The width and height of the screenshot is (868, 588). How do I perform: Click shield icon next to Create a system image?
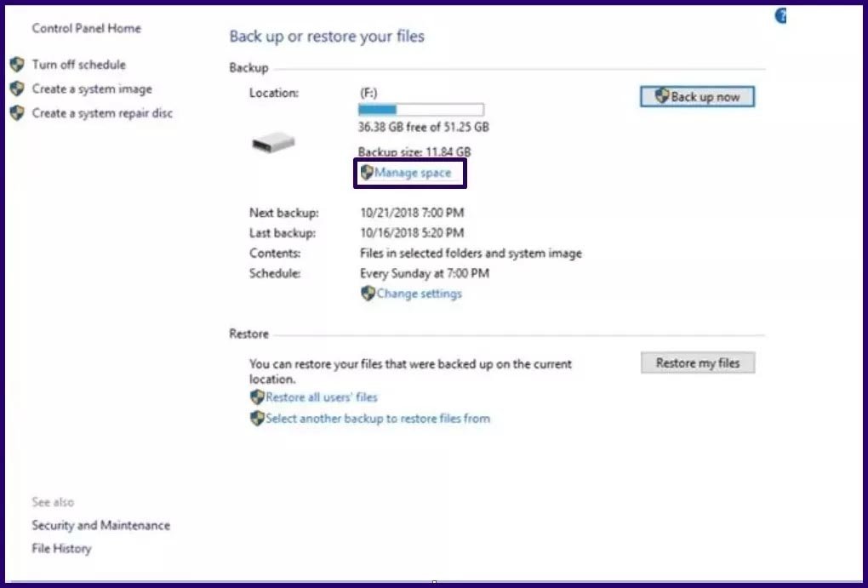(17, 88)
